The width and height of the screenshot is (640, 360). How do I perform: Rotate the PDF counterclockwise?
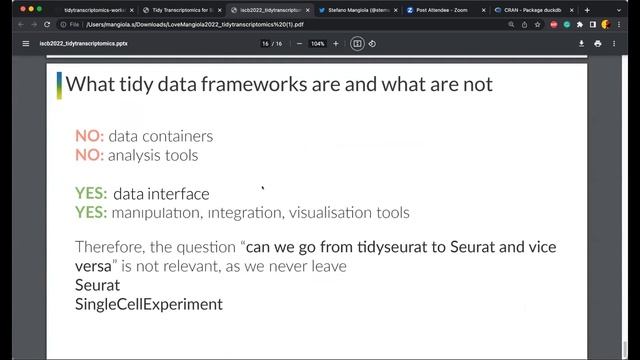click(x=372, y=44)
